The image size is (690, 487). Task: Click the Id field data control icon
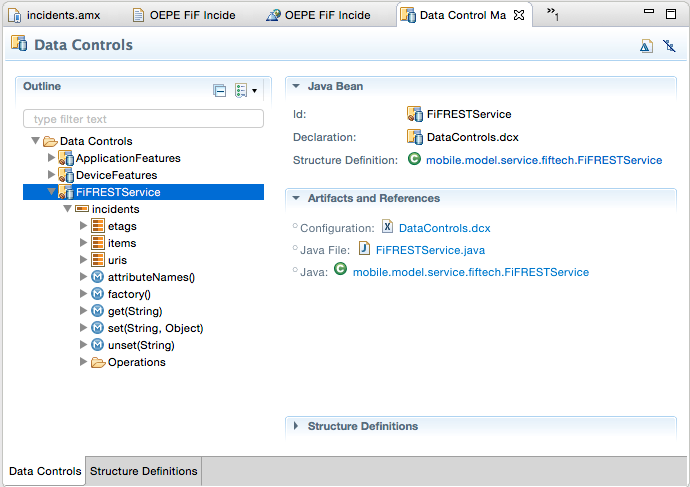tap(415, 114)
